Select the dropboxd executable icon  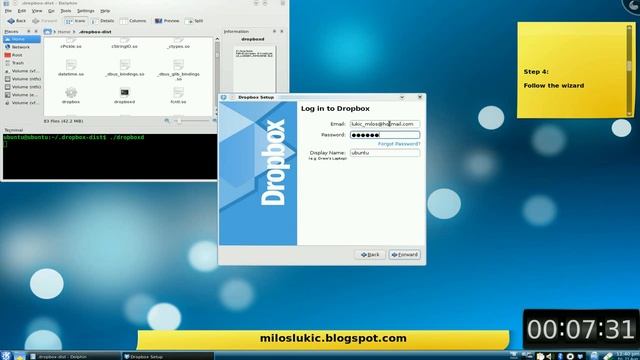click(x=124, y=93)
